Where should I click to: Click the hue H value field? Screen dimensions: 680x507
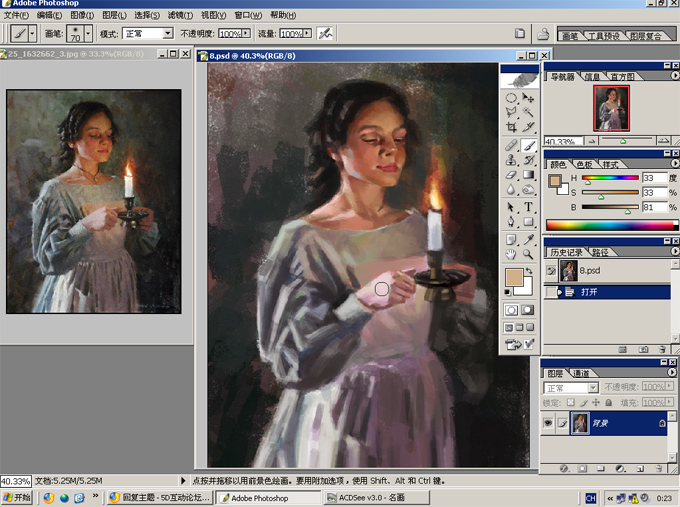click(654, 178)
